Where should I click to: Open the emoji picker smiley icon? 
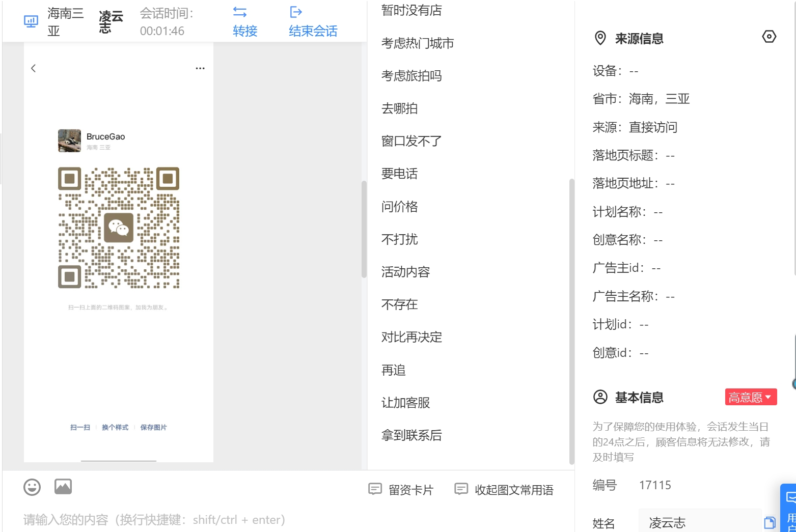coord(32,487)
